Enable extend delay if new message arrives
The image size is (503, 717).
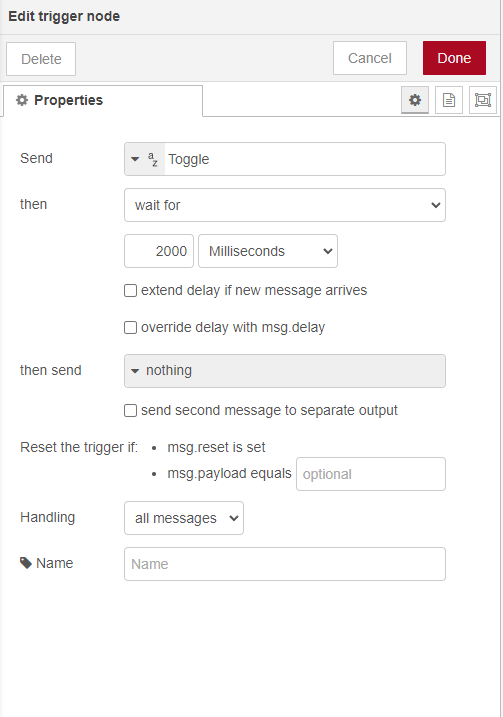tap(130, 290)
